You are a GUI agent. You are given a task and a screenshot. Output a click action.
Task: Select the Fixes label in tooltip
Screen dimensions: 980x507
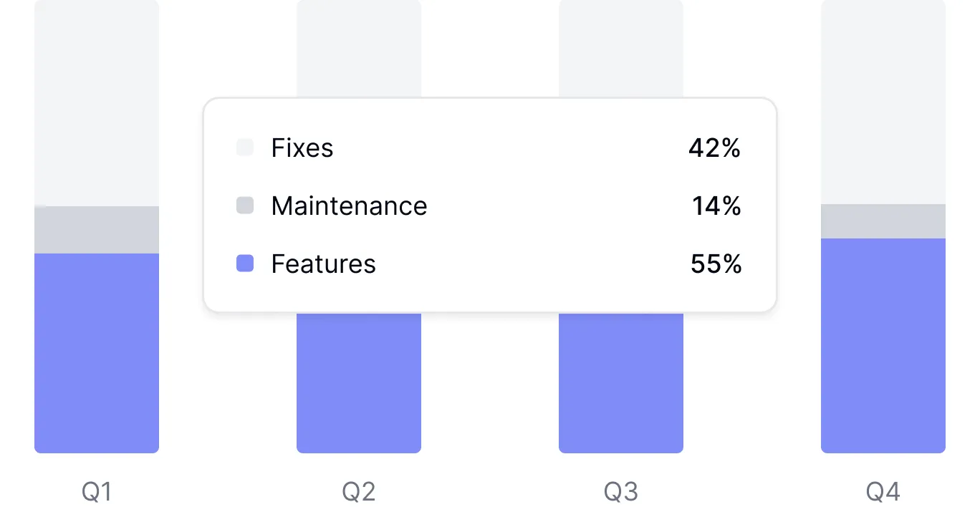pyautogui.click(x=302, y=148)
